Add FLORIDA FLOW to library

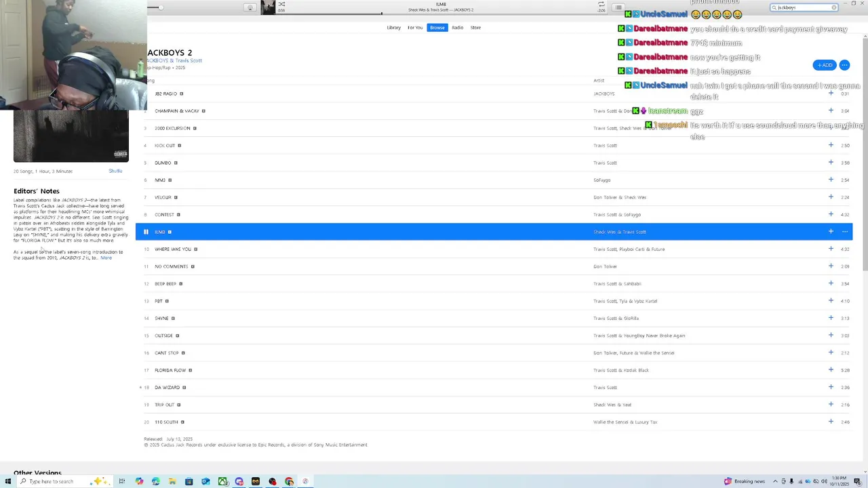pos(831,370)
